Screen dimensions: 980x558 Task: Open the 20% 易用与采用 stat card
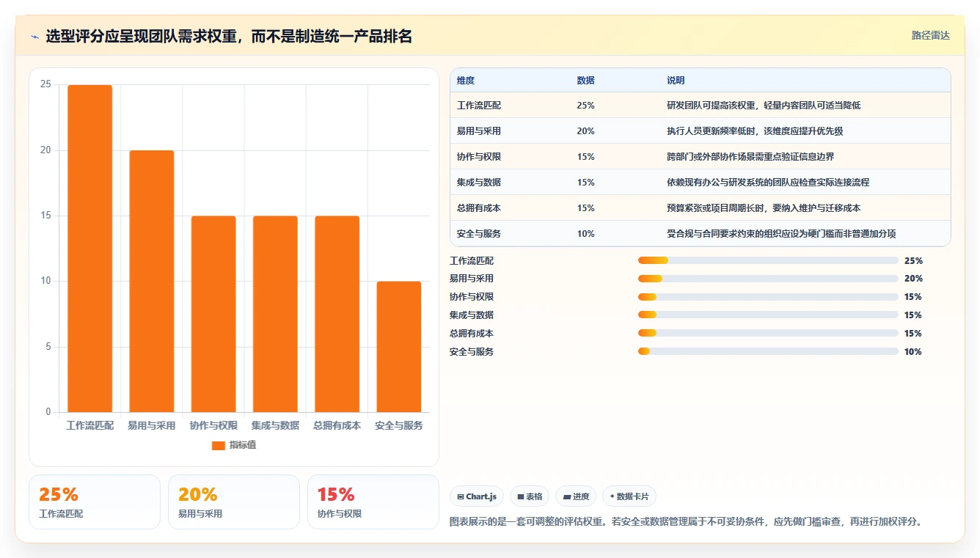coord(234,502)
